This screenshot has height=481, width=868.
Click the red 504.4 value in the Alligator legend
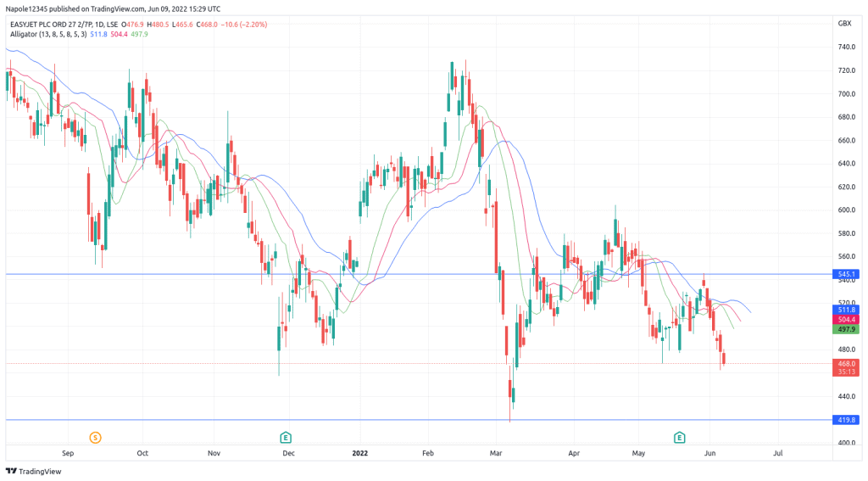tap(119, 34)
